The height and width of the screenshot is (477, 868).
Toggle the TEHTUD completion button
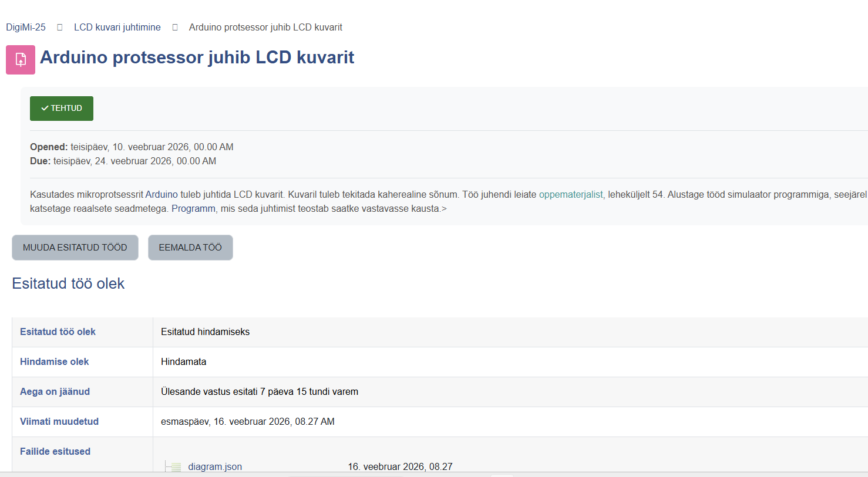pyautogui.click(x=62, y=109)
